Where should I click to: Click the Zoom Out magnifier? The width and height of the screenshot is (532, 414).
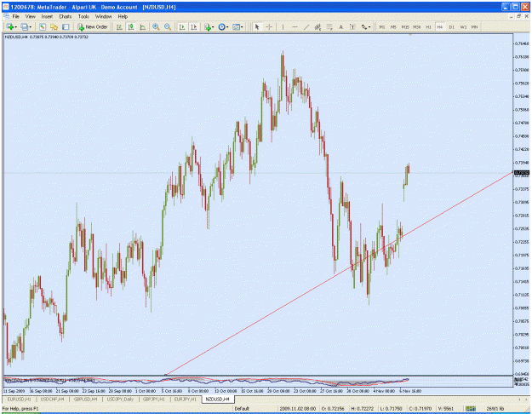pos(168,26)
